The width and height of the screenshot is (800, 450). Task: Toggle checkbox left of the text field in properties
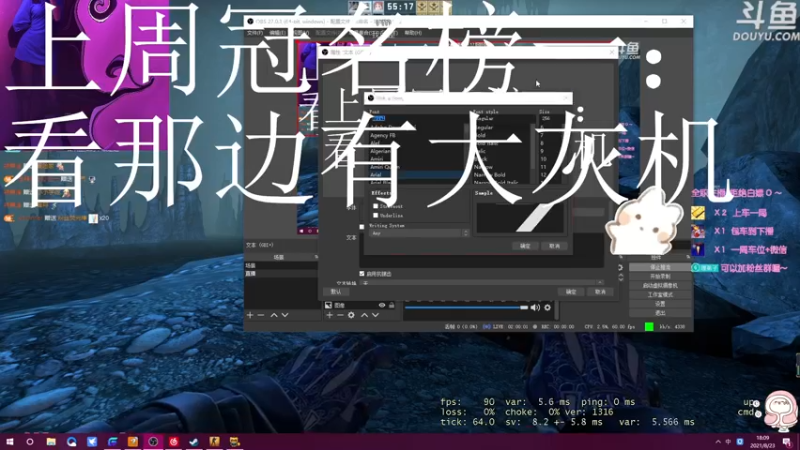(362, 227)
